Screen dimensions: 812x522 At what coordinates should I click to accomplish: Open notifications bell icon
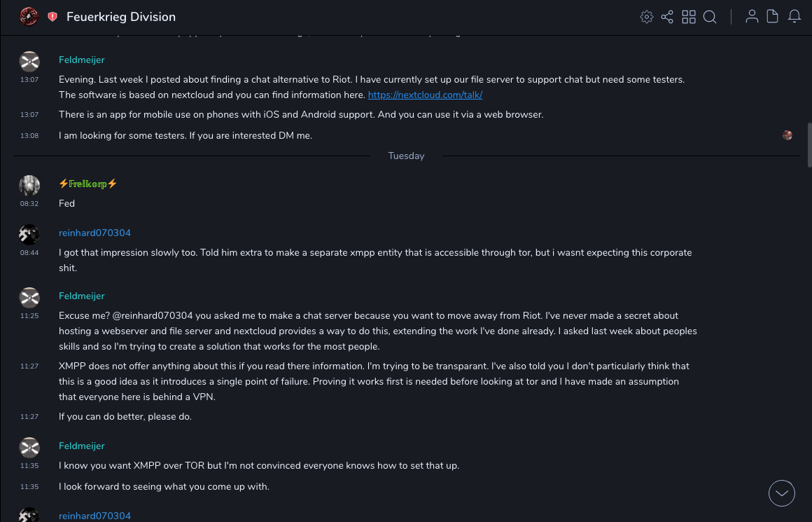point(794,17)
